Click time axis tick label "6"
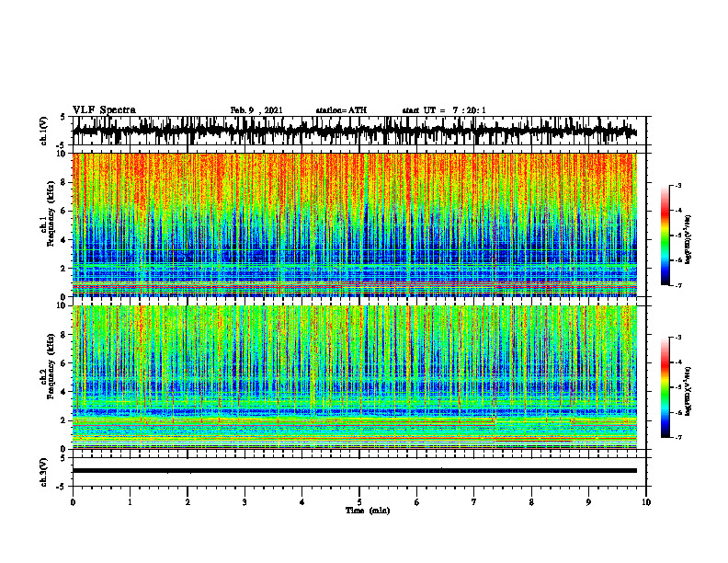The image size is (728, 563). coord(417,502)
